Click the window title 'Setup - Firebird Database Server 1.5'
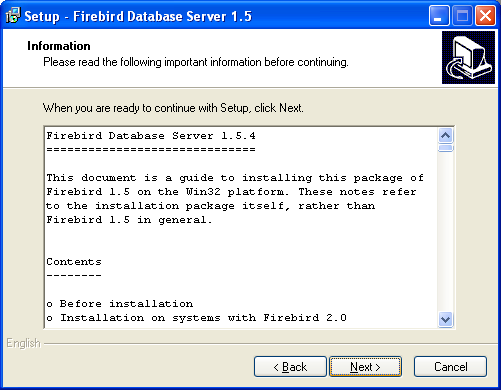This screenshot has height=390, width=501. [x=138, y=16]
